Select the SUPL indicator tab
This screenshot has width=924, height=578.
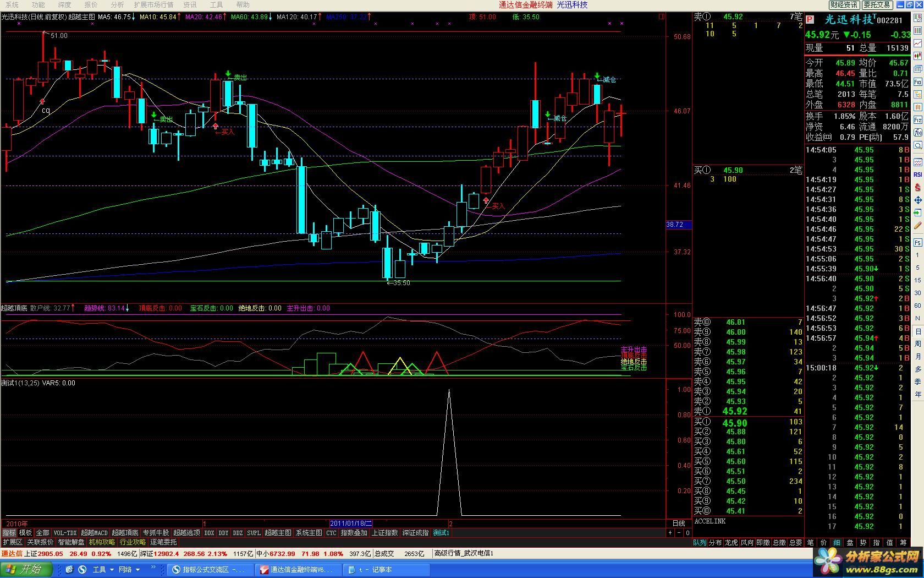pyautogui.click(x=254, y=533)
